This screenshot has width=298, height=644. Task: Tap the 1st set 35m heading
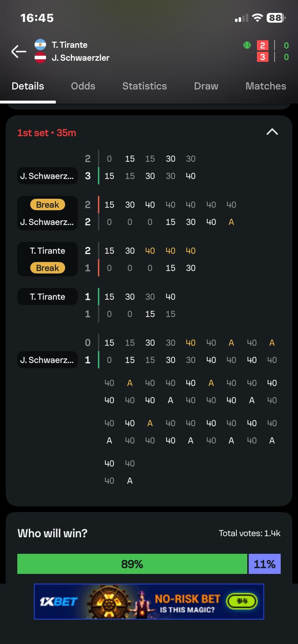tap(47, 133)
